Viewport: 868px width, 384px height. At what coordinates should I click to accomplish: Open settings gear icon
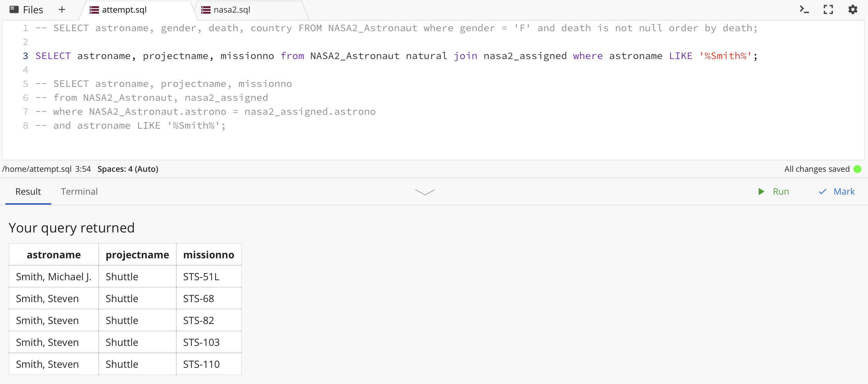pos(852,9)
